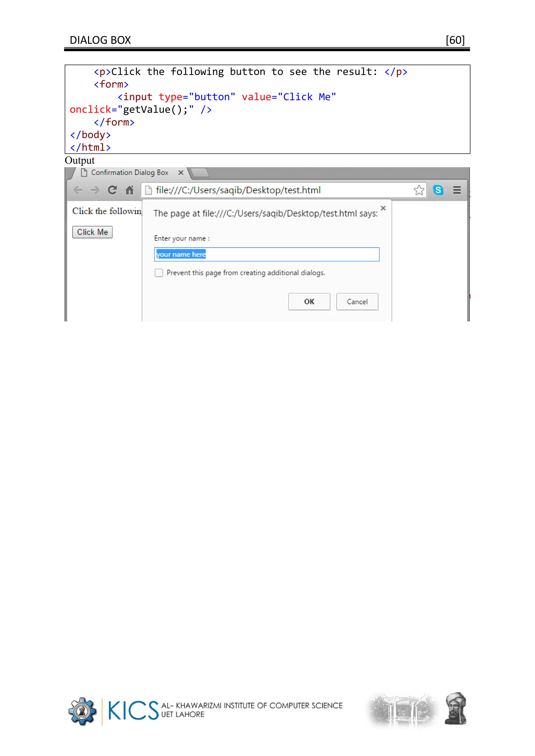Open the Chrome hamburger menu

457,190
